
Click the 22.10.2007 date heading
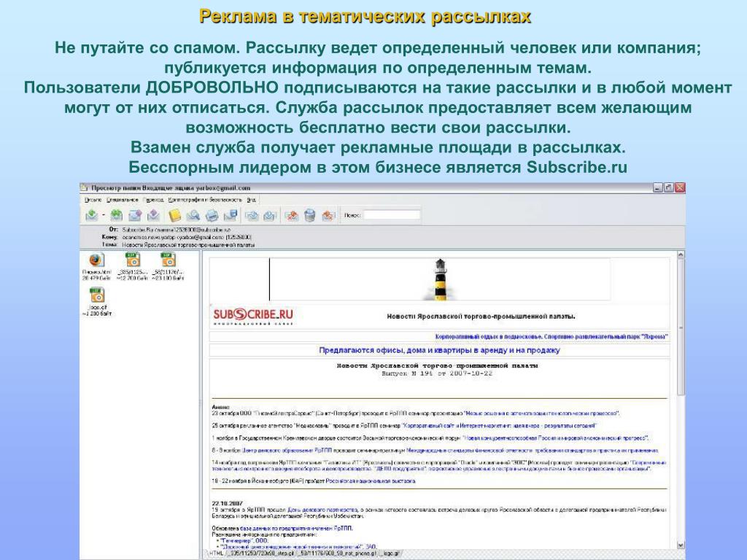[228, 503]
